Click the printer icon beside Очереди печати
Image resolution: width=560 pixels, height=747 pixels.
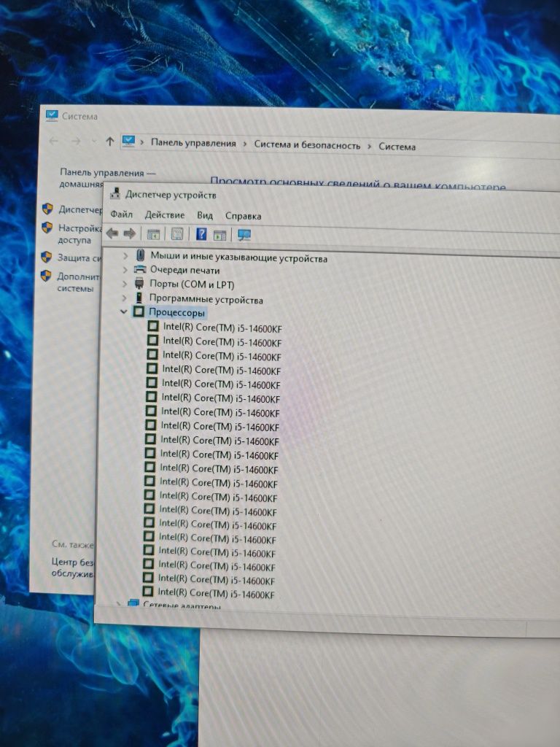(x=140, y=269)
